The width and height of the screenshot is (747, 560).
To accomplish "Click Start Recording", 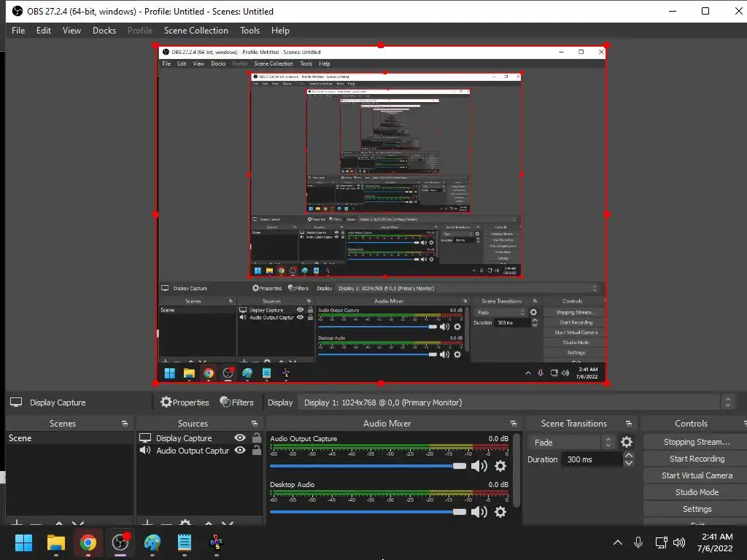I will click(697, 459).
